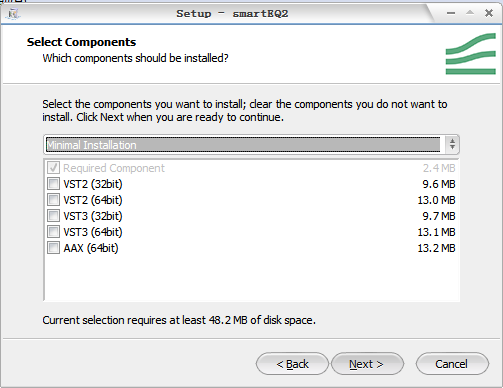Cancel the smartEQ2 installation
Viewport: 503px width, 388px height.
tap(452, 364)
